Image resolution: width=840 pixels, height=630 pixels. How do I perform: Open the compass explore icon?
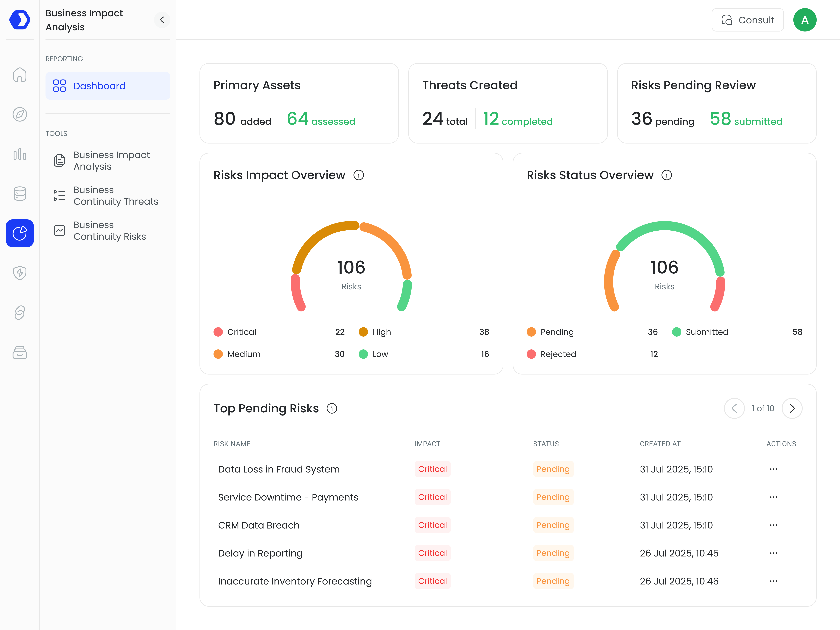point(20,114)
